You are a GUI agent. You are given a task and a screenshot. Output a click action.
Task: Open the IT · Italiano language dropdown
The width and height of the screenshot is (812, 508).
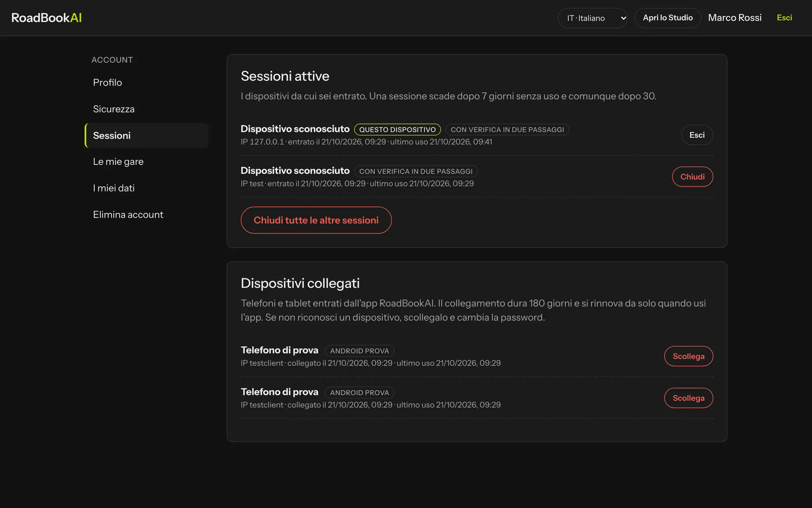592,18
